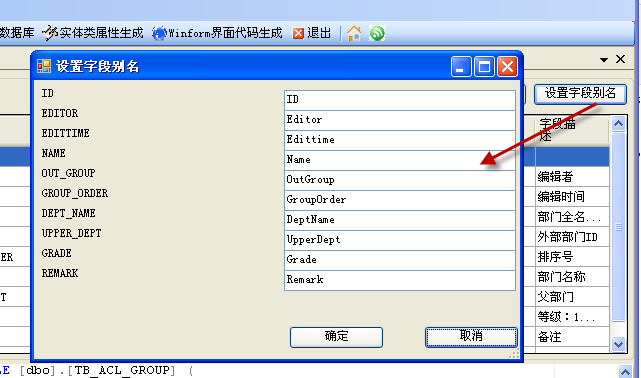This screenshot has height=378, width=641.
Task: Open entity class property generation tool
Action: [x=92, y=33]
